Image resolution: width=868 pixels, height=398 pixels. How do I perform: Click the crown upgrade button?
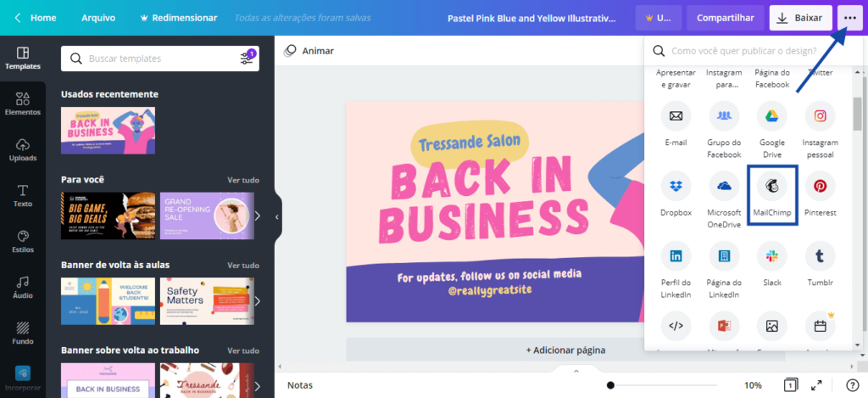pos(658,18)
